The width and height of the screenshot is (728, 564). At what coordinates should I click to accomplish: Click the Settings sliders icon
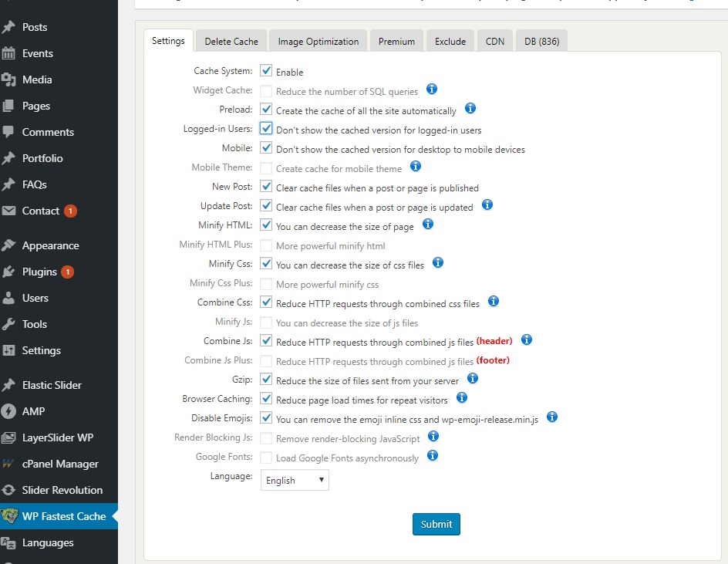point(8,350)
